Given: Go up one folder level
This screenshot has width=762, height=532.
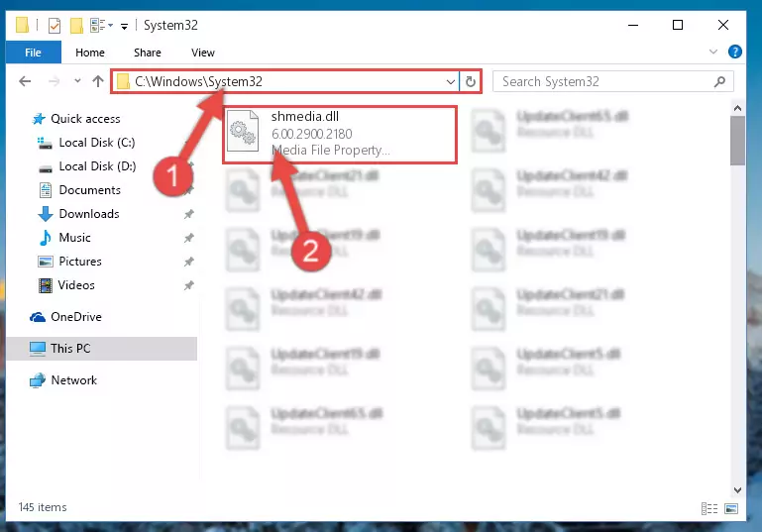Looking at the screenshot, I should coord(98,81).
